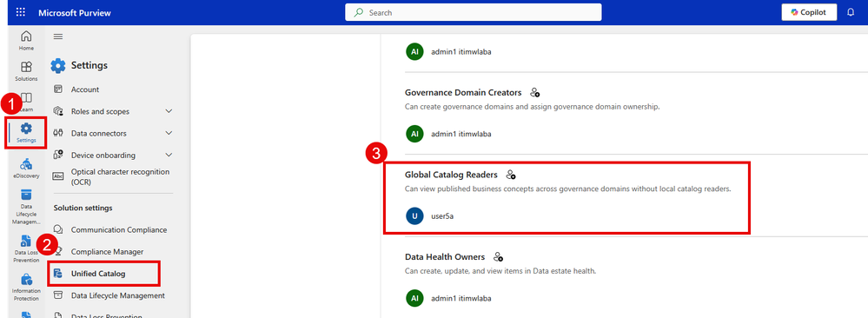The height and width of the screenshot is (318, 868).
Task: Expand the Data connectors chevron
Action: [x=169, y=133]
